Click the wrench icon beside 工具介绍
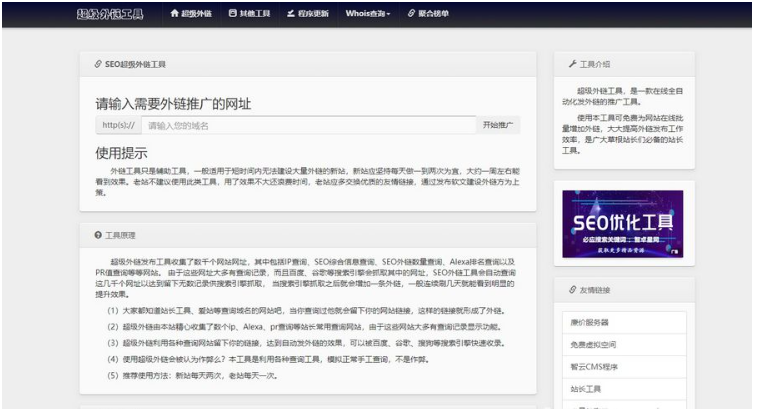 pyautogui.click(x=572, y=63)
